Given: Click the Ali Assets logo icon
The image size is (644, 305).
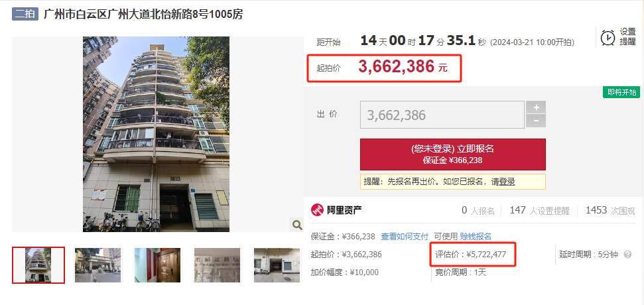Looking at the screenshot, I should (x=317, y=210).
